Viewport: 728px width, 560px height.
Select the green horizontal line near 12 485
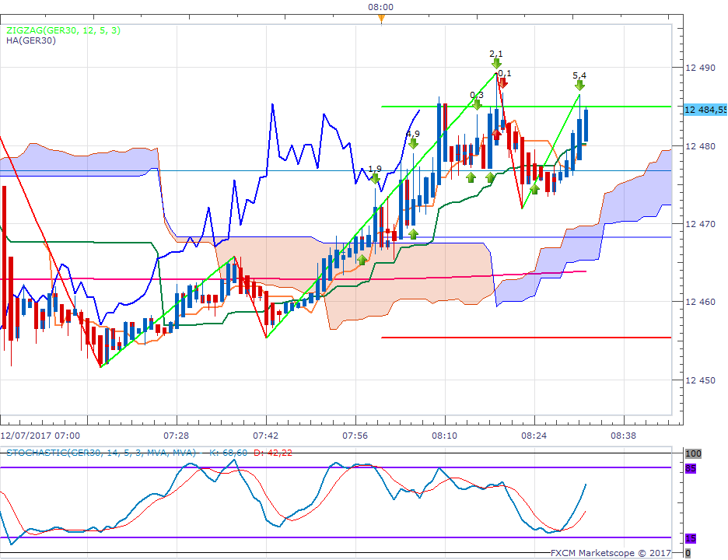point(544,107)
